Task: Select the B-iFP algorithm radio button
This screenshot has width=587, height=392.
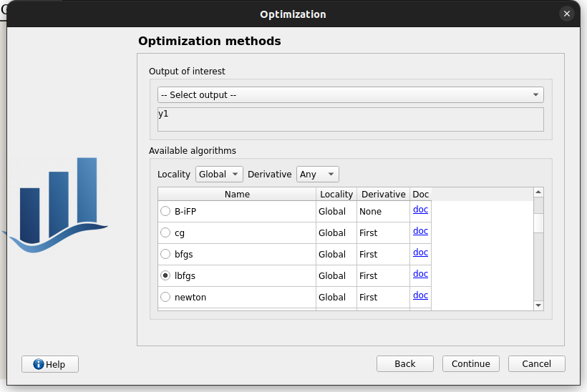Action: coord(165,212)
